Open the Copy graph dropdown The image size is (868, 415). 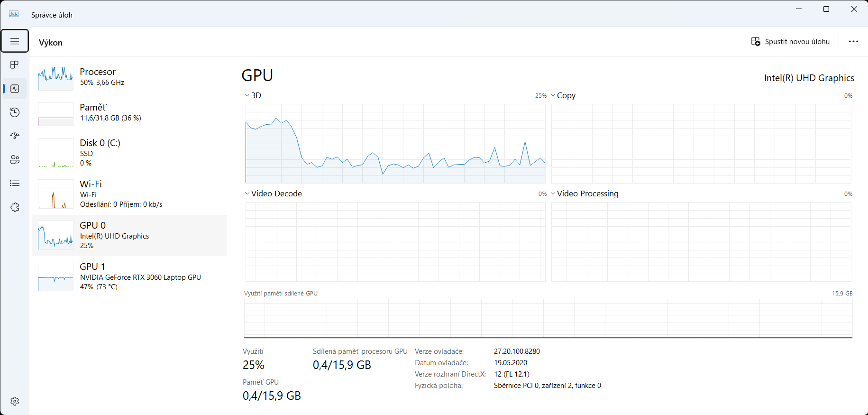point(563,95)
